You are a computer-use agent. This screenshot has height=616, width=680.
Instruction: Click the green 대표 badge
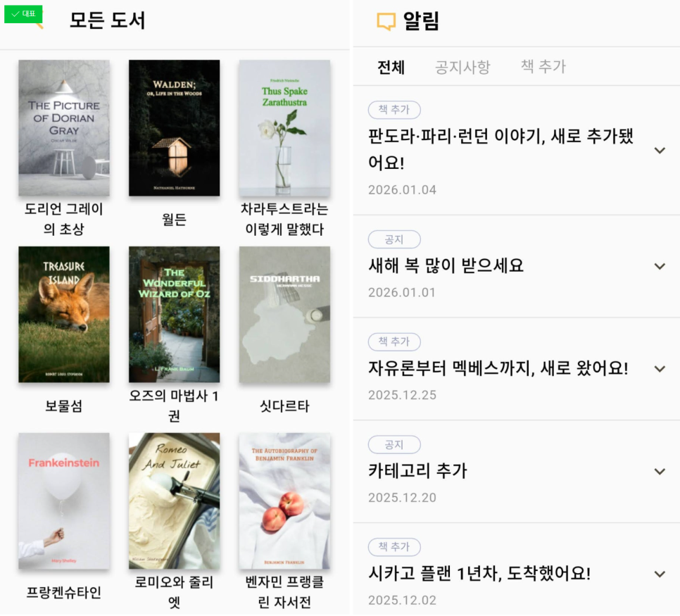(x=23, y=14)
